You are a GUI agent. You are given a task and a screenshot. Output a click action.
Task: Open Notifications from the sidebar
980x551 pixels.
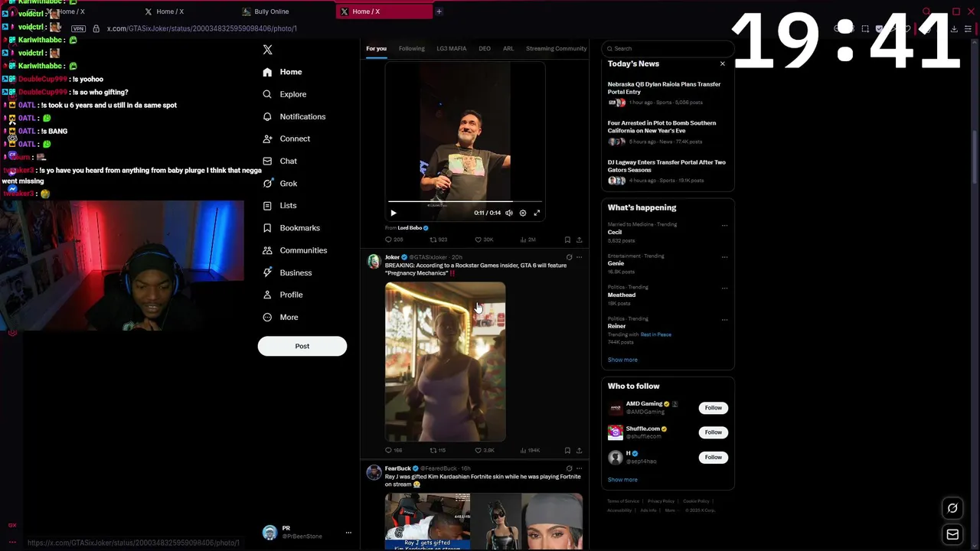(294, 116)
